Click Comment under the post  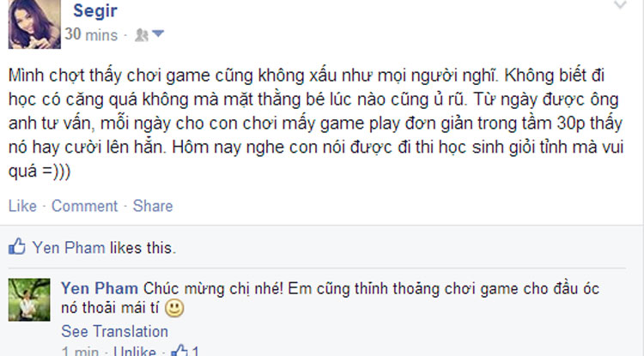84,206
